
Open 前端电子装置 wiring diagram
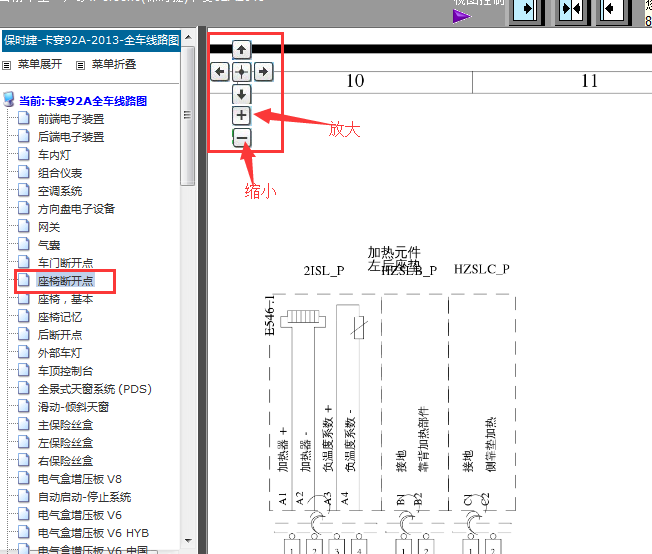coord(71,119)
